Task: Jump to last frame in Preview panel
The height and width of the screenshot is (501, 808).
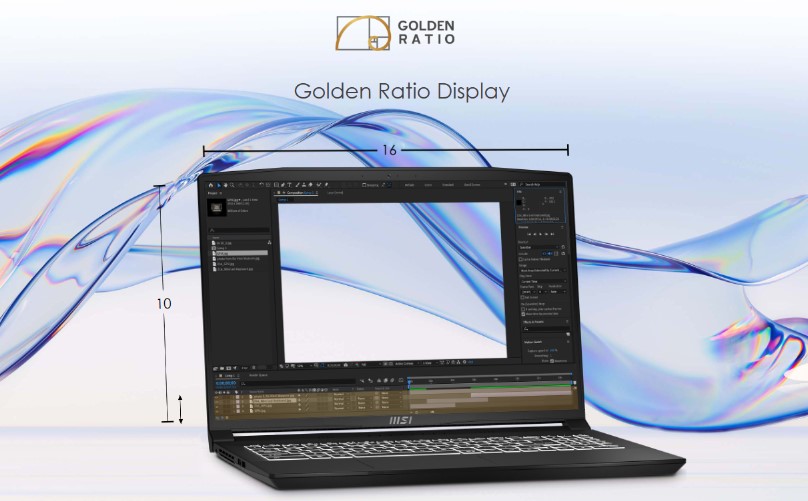Action: click(x=552, y=234)
